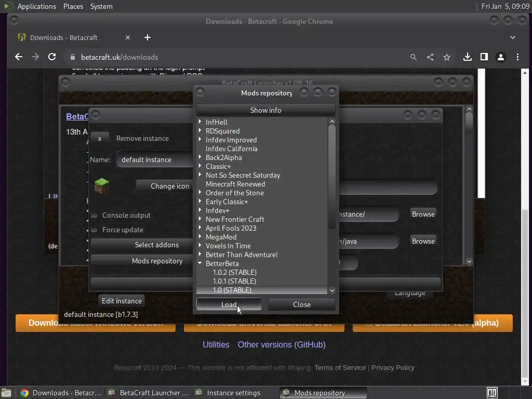The width and height of the screenshot is (532, 399).
Task: Toggle Chrome side panel
Action: click(484, 57)
